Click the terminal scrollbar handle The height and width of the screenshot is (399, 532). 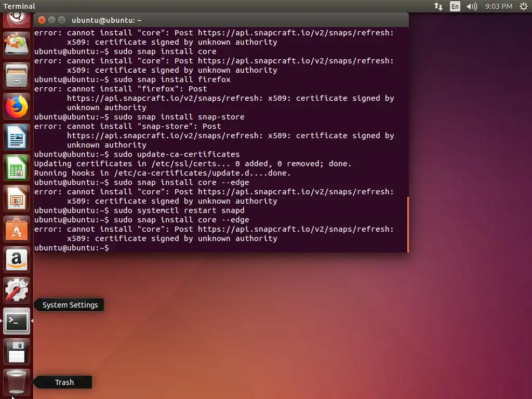pyautogui.click(x=407, y=224)
